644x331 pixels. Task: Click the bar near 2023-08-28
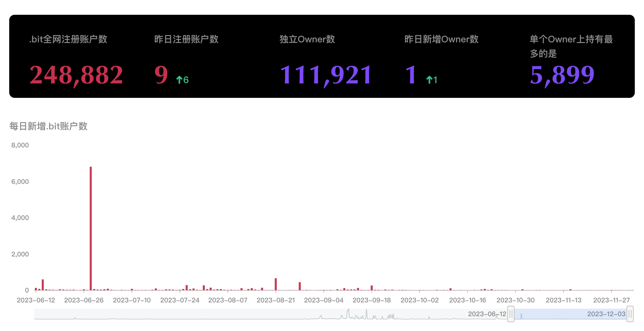pyautogui.click(x=300, y=286)
